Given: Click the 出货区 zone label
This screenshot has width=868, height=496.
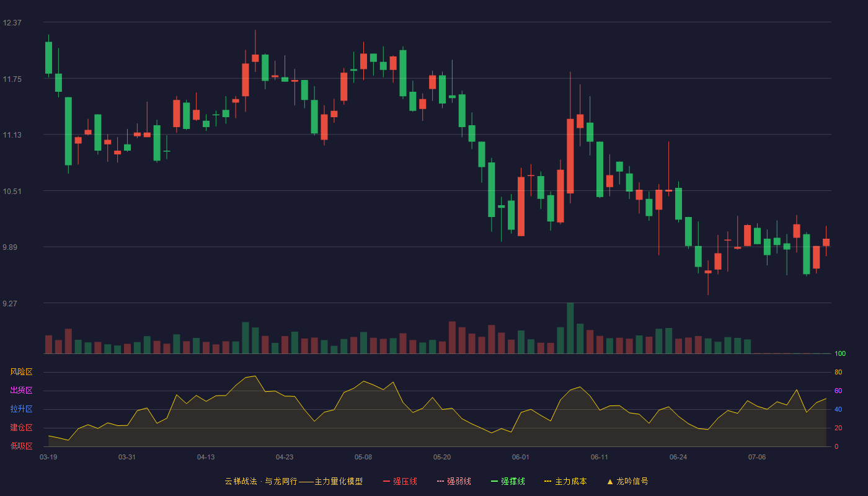Looking at the screenshot, I should pyautogui.click(x=21, y=391).
